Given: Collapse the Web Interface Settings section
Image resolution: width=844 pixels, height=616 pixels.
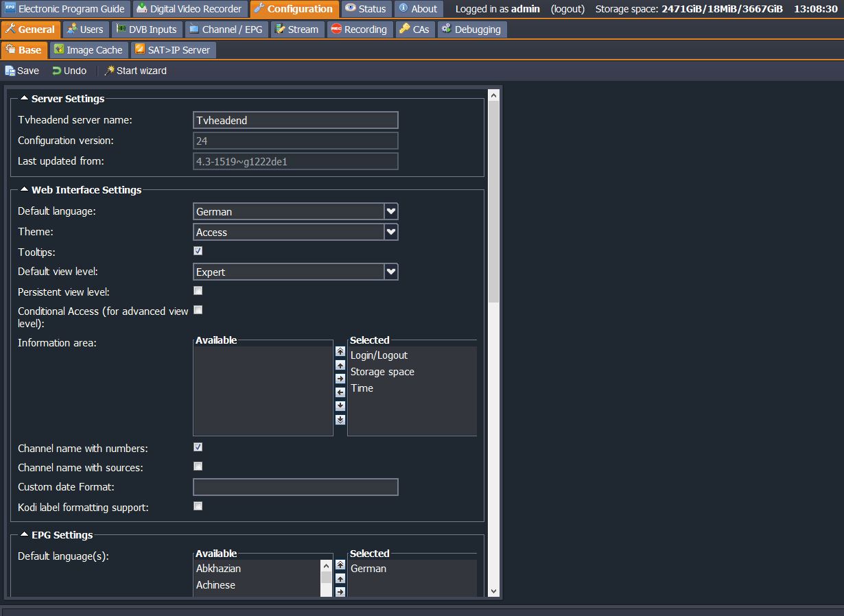Looking at the screenshot, I should pos(25,189).
